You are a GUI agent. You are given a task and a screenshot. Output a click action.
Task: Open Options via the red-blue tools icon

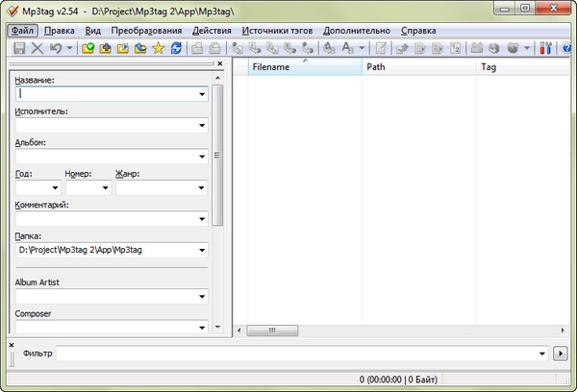click(545, 48)
